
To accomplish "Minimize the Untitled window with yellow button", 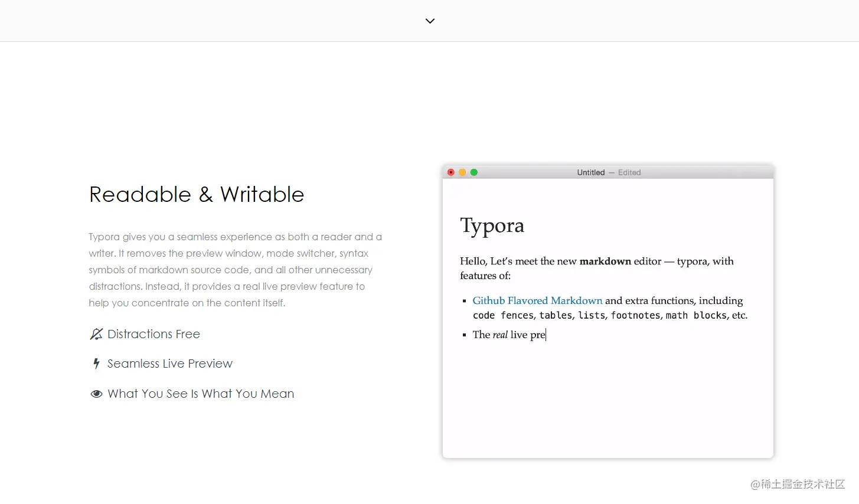I will [x=462, y=172].
